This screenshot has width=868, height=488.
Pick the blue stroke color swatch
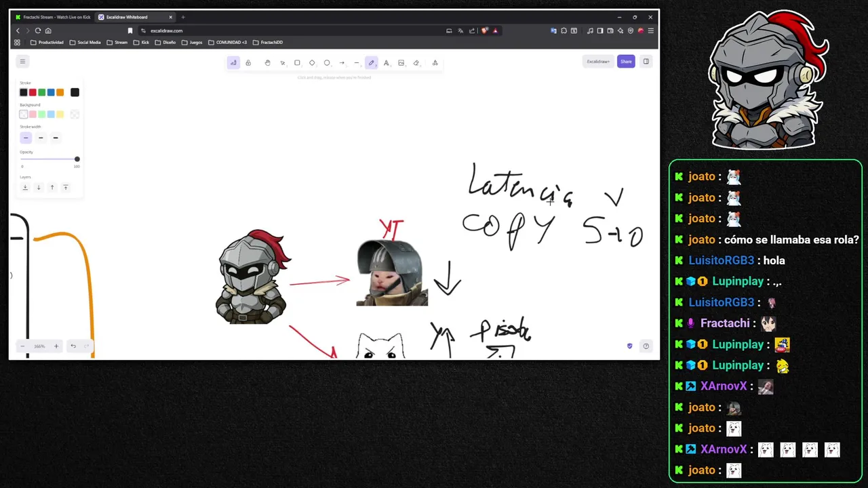pyautogui.click(x=51, y=92)
